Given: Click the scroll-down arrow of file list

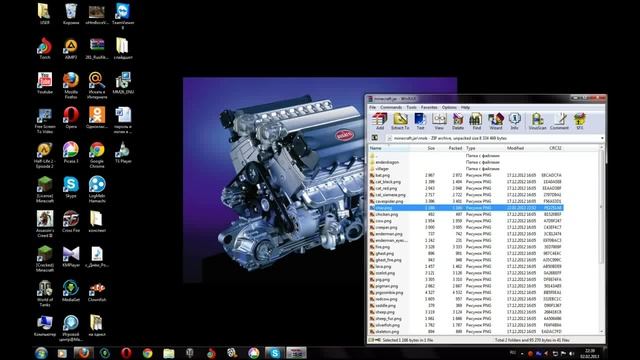Looking at the screenshot, I should [602, 332].
